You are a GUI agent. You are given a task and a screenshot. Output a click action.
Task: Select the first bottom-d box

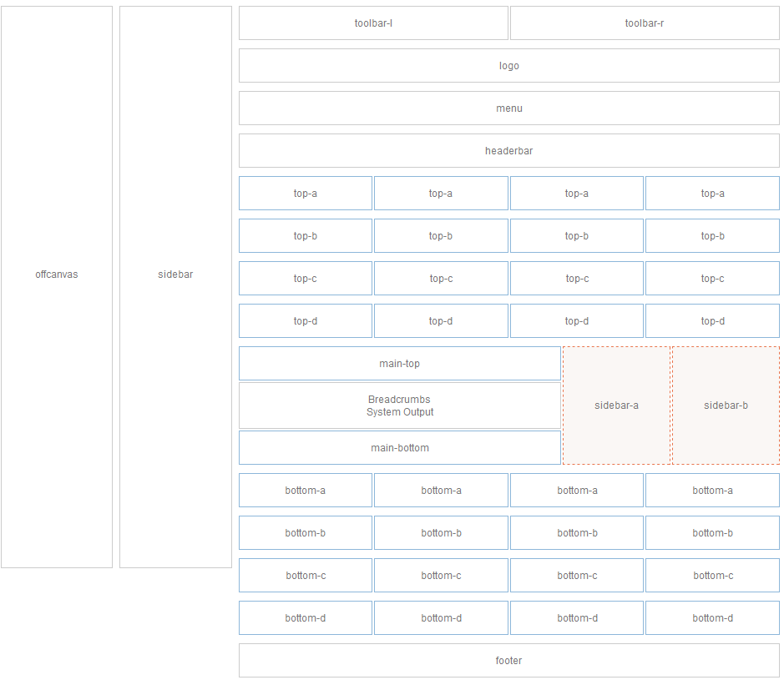(x=306, y=618)
